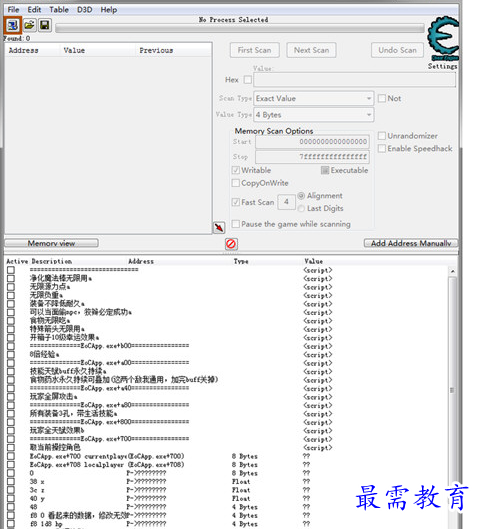The height and width of the screenshot is (529, 477).
Task: Open the Table menu
Action: point(59,10)
